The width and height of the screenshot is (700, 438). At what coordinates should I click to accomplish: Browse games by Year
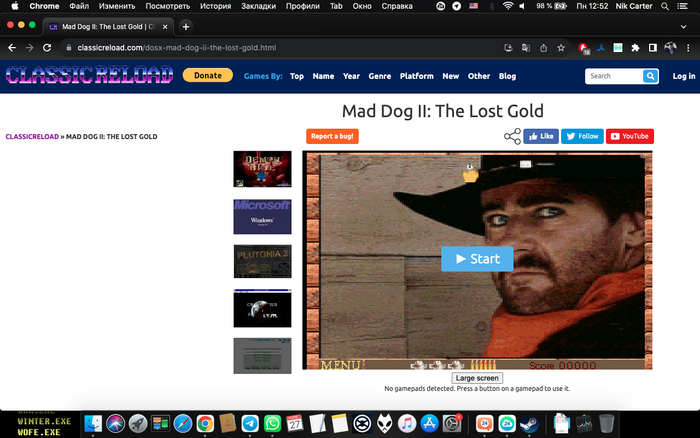(351, 76)
